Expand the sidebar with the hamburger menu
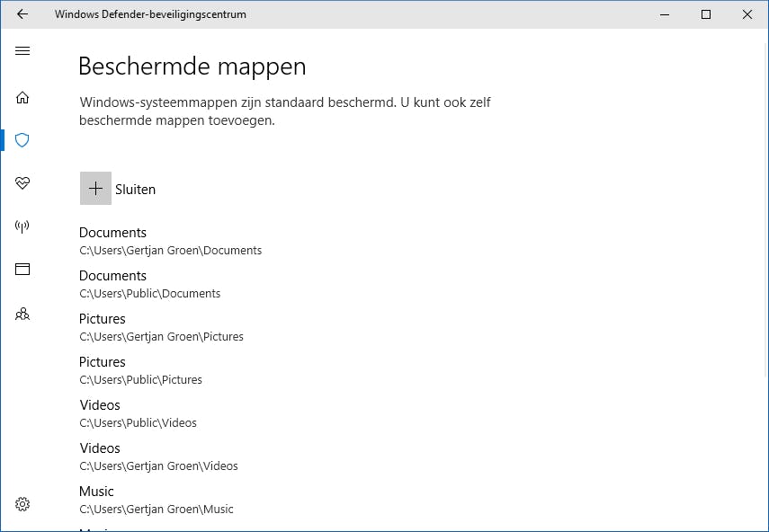 point(22,51)
